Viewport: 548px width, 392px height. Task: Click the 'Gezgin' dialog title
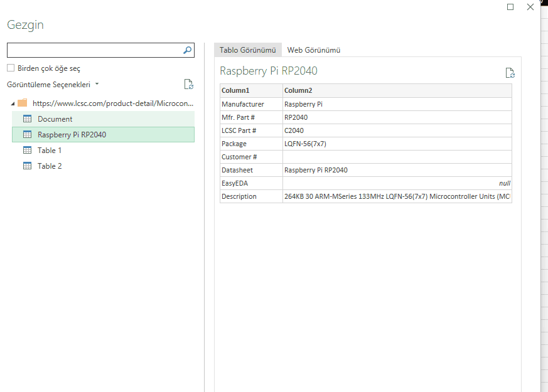(25, 25)
